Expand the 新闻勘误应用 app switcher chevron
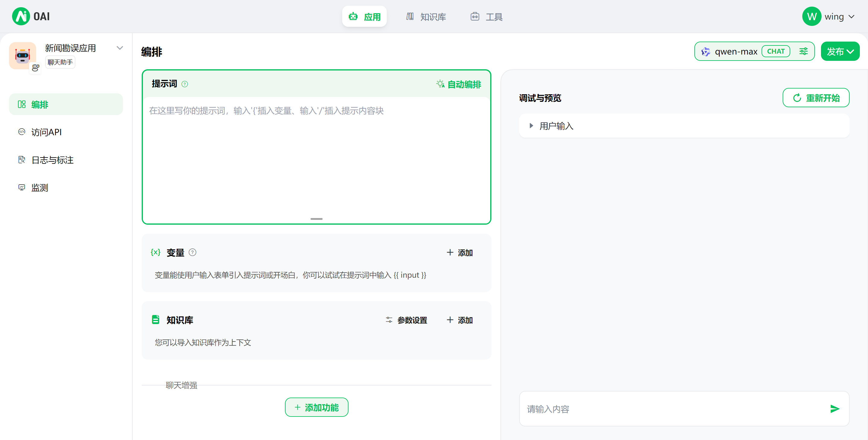Image resolution: width=868 pixels, height=440 pixels. (120, 48)
